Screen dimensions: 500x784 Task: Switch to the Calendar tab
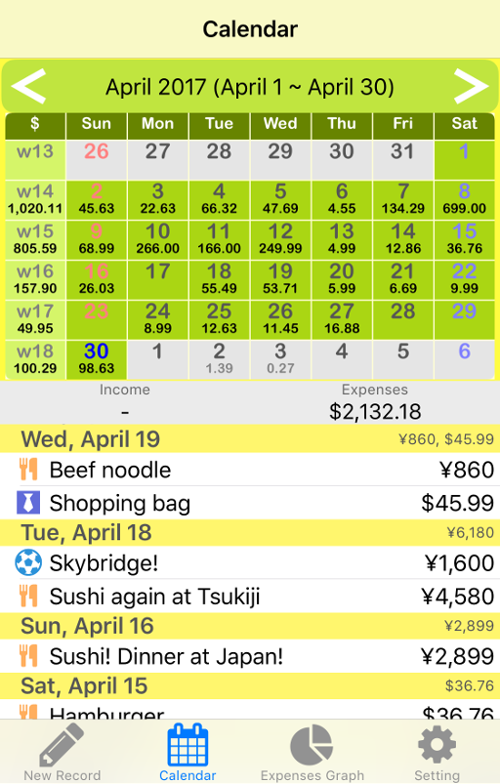pyautogui.click(x=188, y=752)
